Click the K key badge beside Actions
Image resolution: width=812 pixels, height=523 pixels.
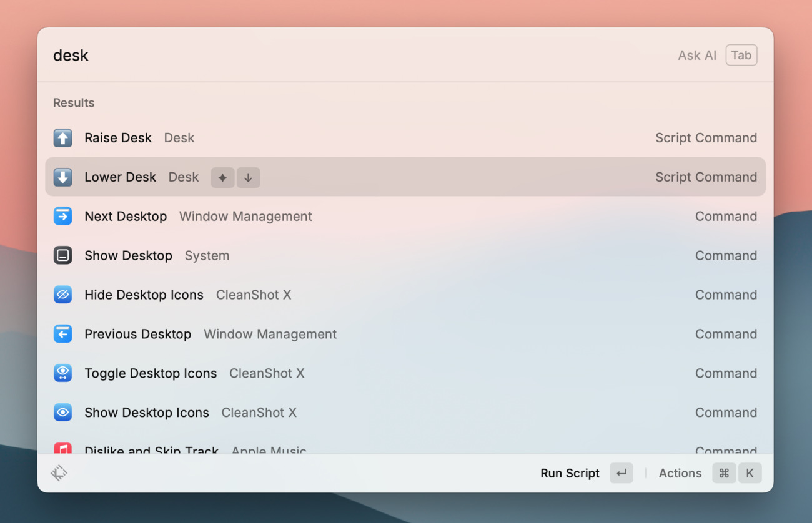pyautogui.click(x=750, y=473)
